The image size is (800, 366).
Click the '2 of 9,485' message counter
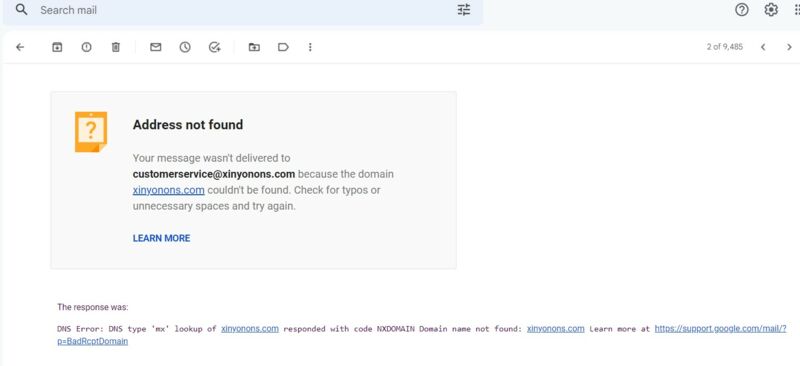pyautogui.click(x=724, y=47)
